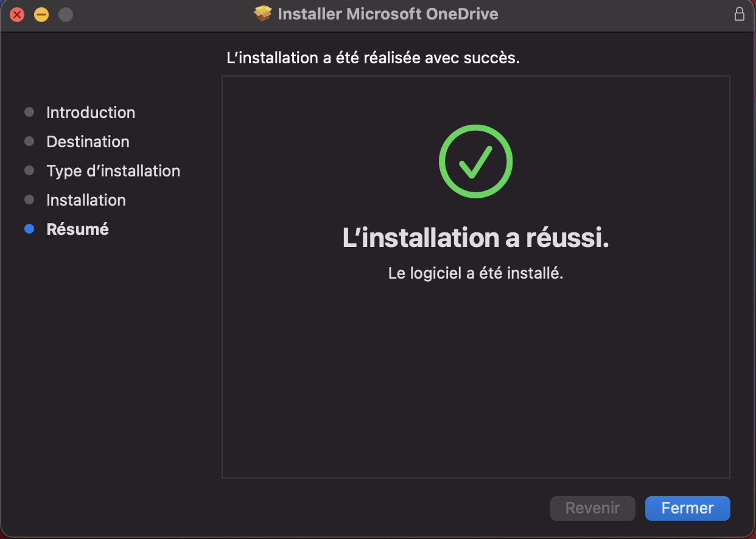Click the "Le logiciel a été installé." text
The image size is (756, 539).
click(x=475, y=273)
